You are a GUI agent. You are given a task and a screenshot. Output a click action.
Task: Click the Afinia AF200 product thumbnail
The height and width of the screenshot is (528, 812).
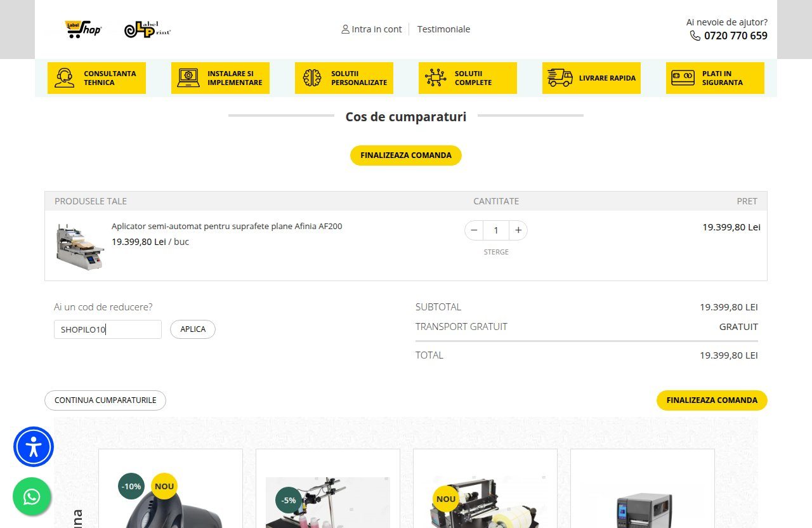[x=79, y=246]
